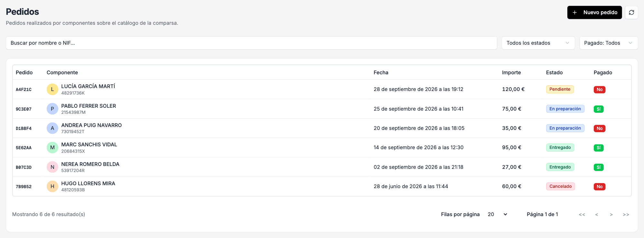Select order code D1B8F4
644x238 pixels.
point(24,128)
